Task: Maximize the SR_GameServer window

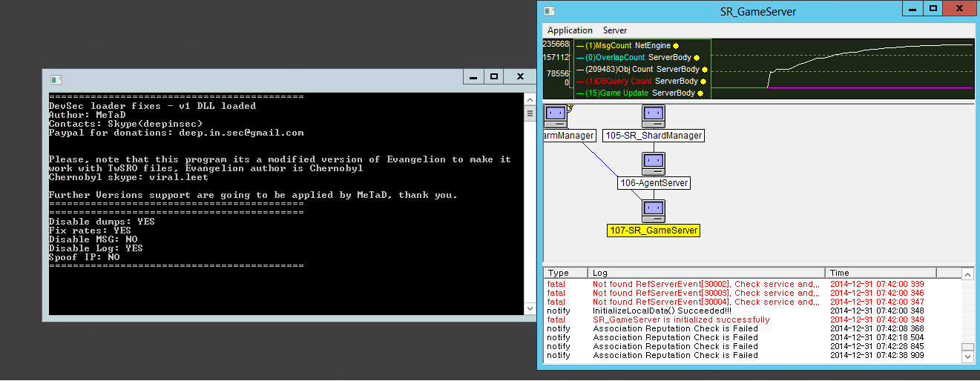Action: [x=934, y=8]
